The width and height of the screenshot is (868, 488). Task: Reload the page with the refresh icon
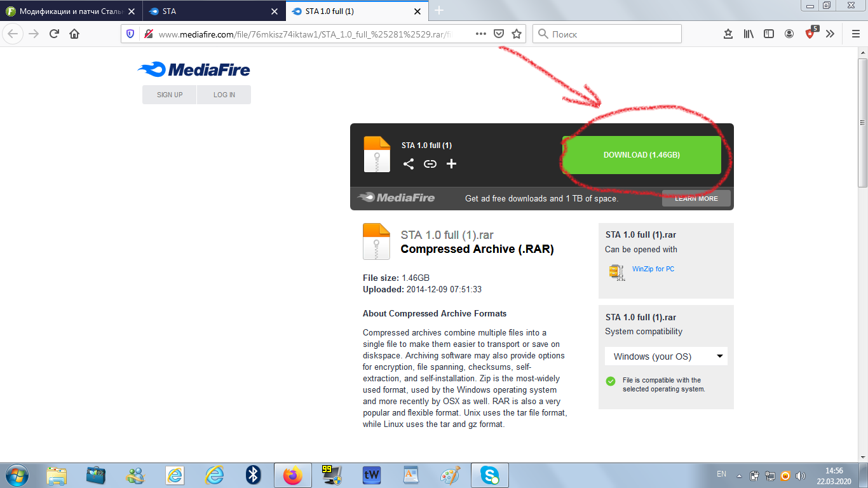(x=54, y=34)
